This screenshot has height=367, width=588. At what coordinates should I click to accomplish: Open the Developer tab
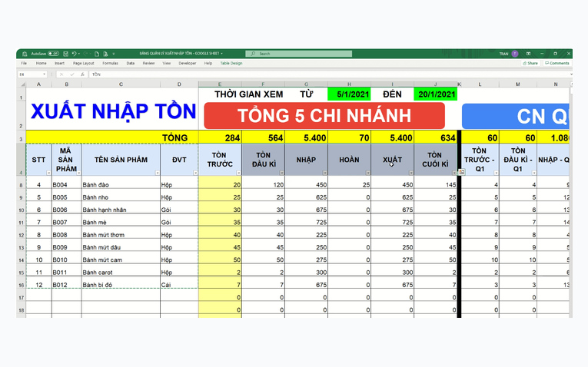(x=187, y=63)
